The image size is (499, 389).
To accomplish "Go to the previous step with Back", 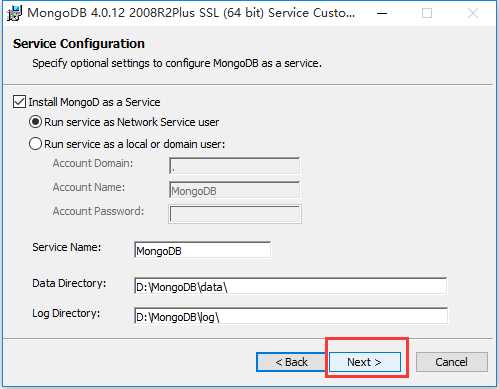I will (x=291, y=362).
